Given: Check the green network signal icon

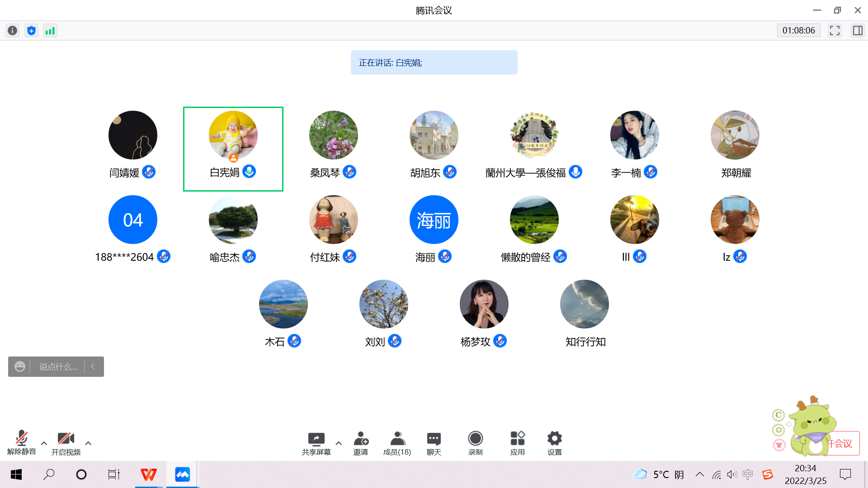Looking at the screenshot, I should pos(50,30).
